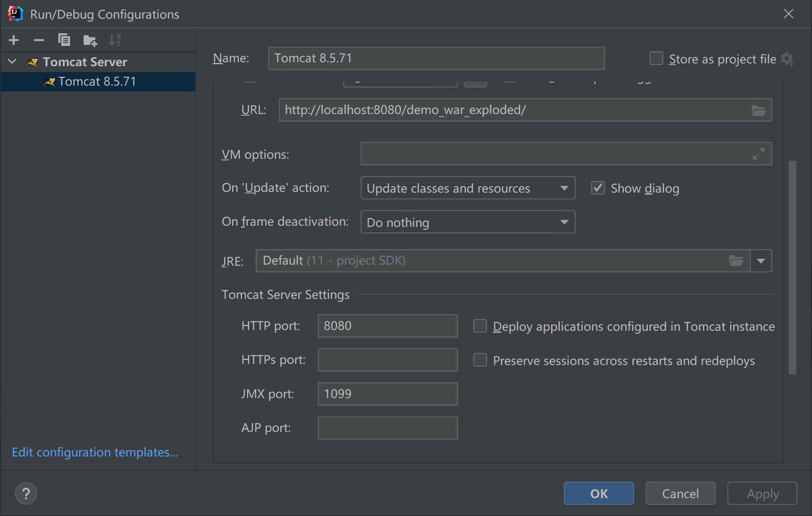Select Tomcat 8.5.71 configuration in tree

[x=97, y=81]
